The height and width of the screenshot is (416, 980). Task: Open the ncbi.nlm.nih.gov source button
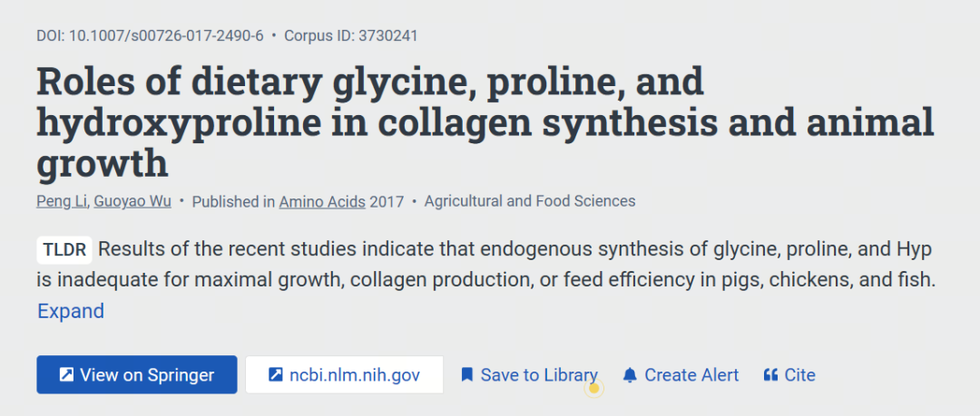[x=345, y=375]
